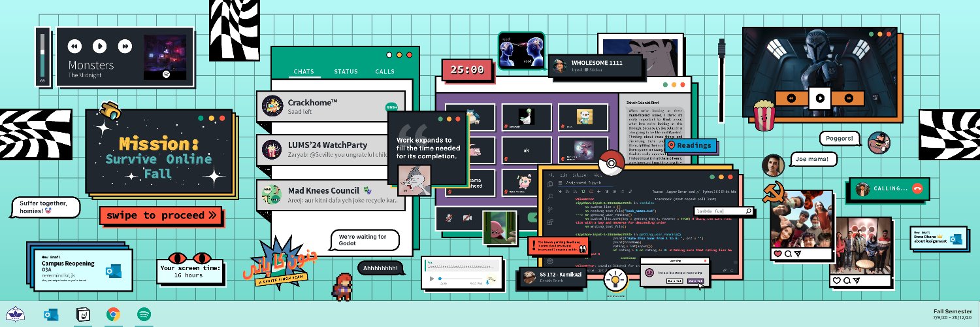Play the Monsters track
The image size is (980, 327).
pyautogui.click(x=99, y=46)
